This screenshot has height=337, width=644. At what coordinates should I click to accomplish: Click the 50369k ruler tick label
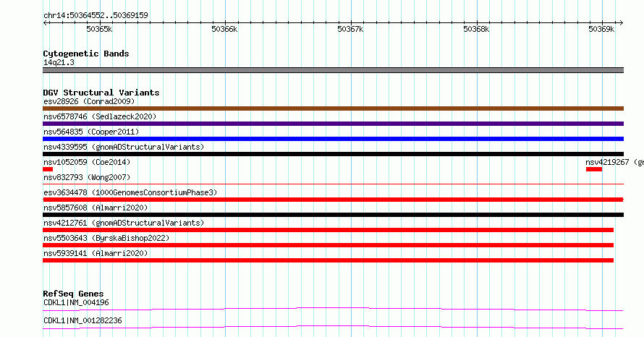click(x=601, y=29)
